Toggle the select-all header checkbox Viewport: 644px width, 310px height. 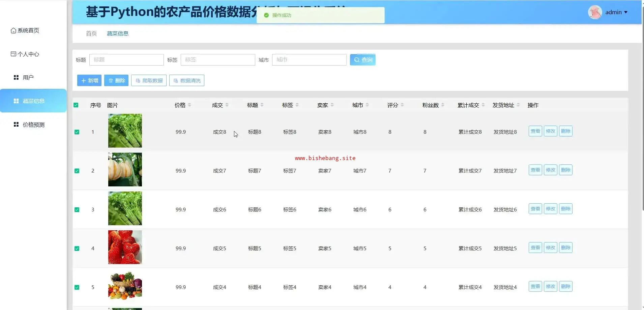[x=76, y=105]
